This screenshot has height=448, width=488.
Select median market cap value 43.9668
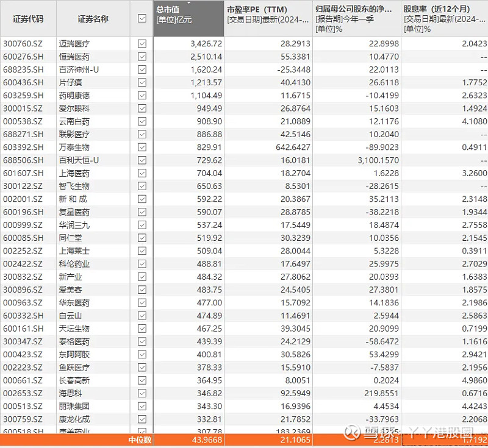point(207,440)
